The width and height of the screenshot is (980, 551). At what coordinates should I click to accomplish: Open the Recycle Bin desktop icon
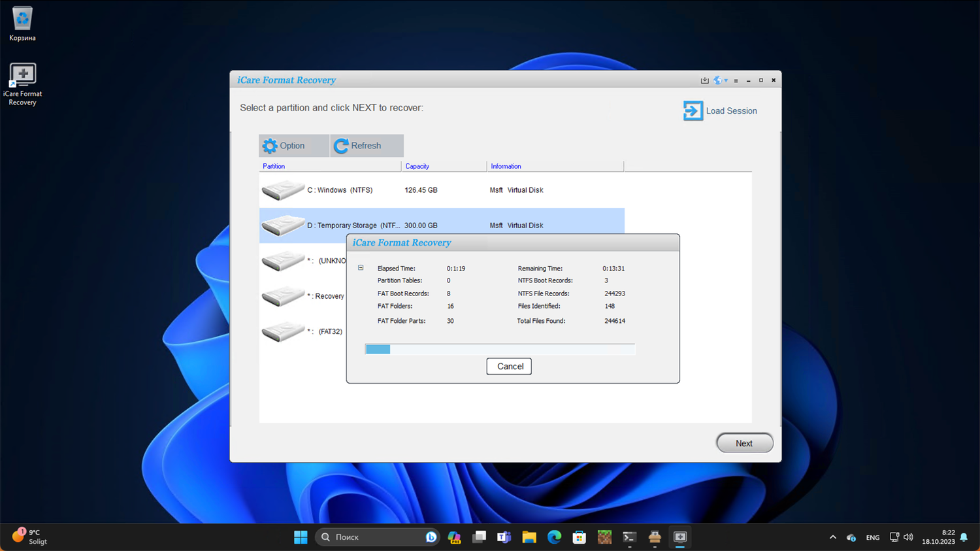click(22, 24)
